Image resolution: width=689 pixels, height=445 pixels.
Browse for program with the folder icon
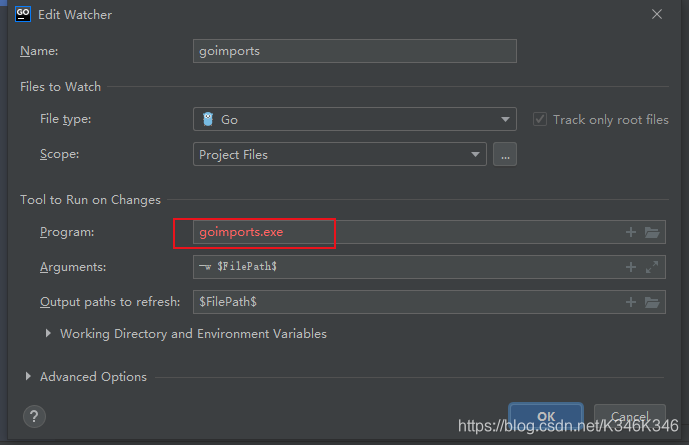pos(652,232)
